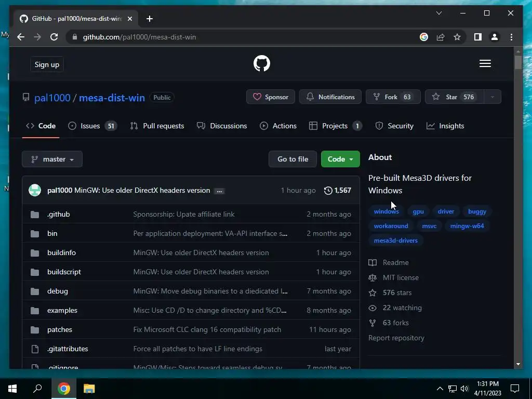Click the patches folder icon
Image resolution: width=532 pixels, height=399 pixels.
pyautogui.click(x=35, y=330)
